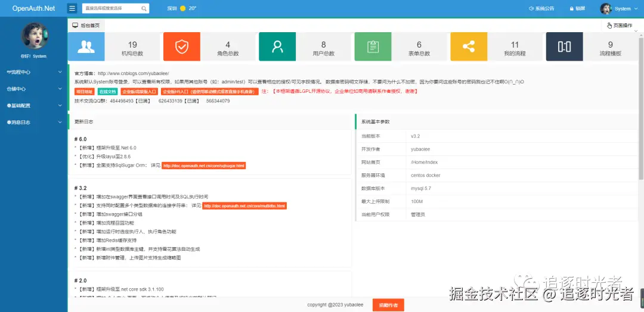Click the # 2.0 changelog heading
The image size is (644, 312).
[x=80, y=280]
